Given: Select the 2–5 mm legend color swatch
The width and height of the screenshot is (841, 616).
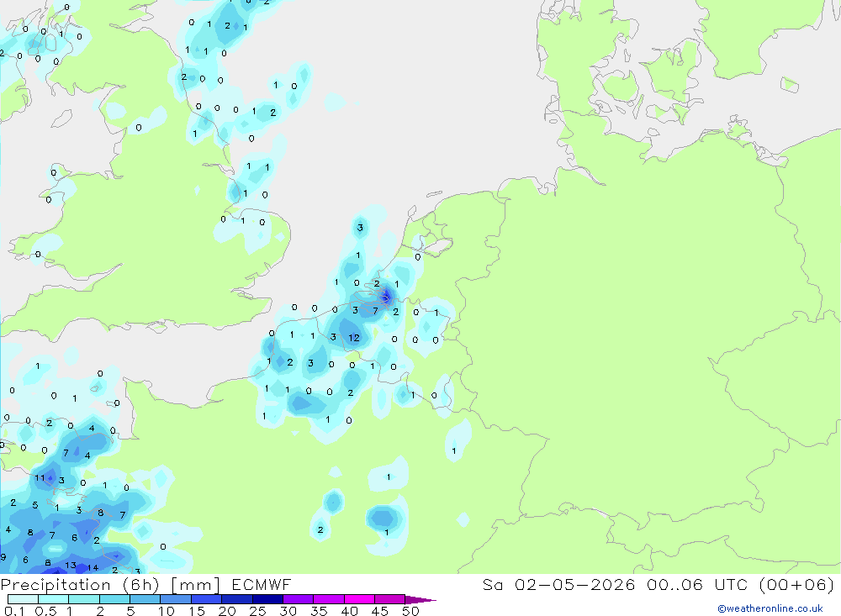Looking at the screenshot, I should click(x=114, y=599).
